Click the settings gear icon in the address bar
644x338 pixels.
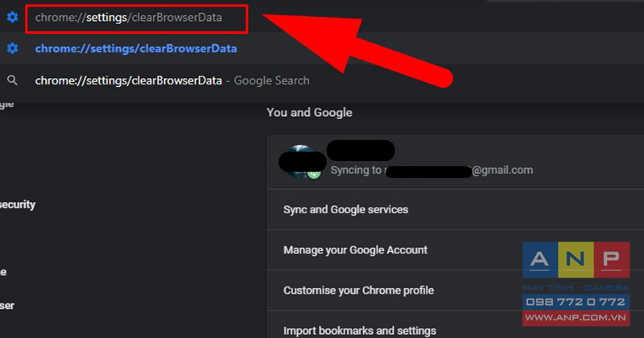(x=12, y=17)
